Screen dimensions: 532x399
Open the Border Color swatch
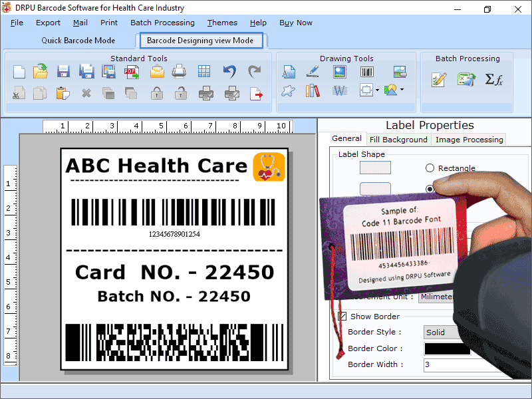point(443,348)
